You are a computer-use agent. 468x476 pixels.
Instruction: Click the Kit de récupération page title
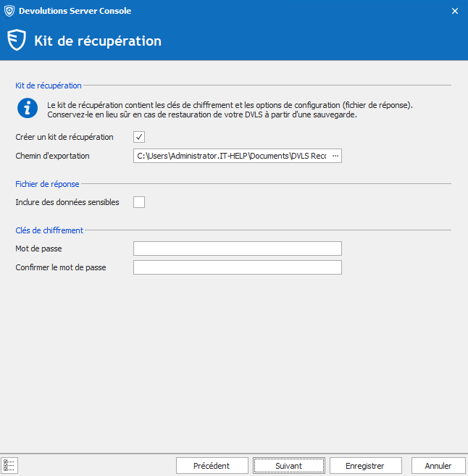click(98, 41)
